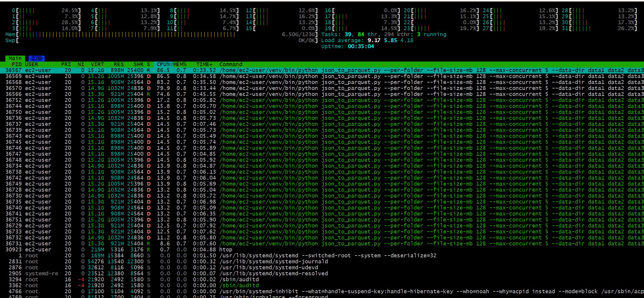Select the systemd-udevd process row
This screenshot has width=644, height=298.
click(x=322, y=268)
